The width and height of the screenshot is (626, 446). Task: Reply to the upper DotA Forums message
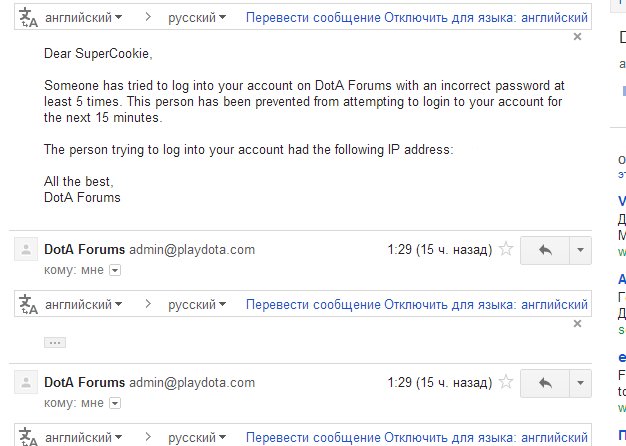point(545,250)
